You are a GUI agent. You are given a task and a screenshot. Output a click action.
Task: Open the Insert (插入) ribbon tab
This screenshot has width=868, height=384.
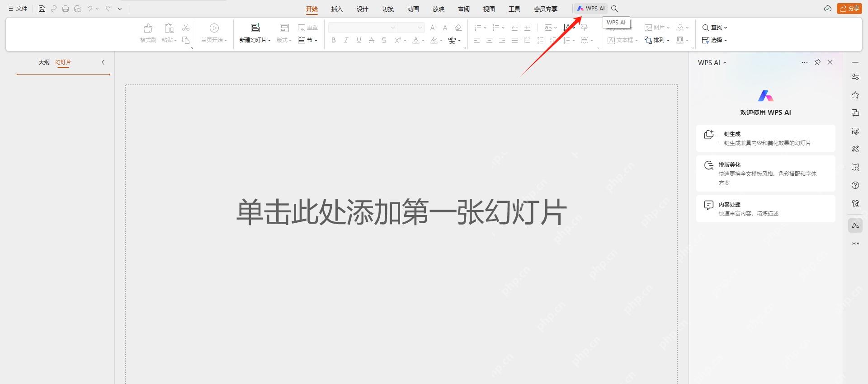[337, 9]
